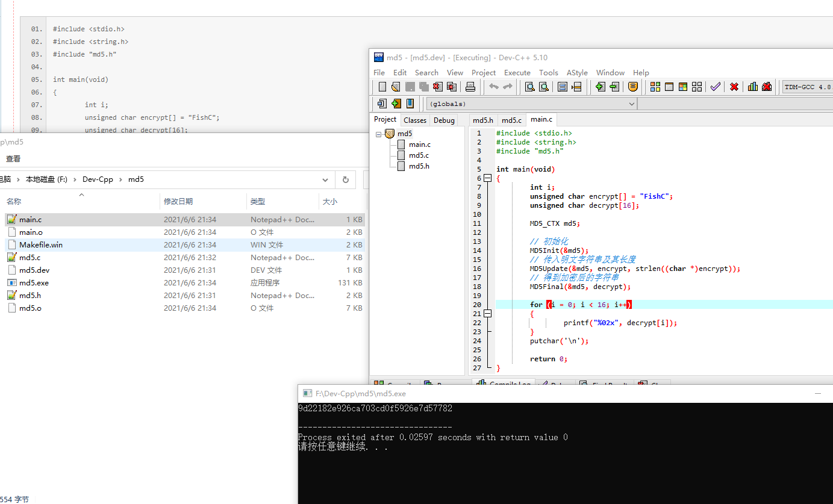Click the breadcrumb chevron after Dev-Cpp in Explorer
Screen dimensions: 833x504
122,179
